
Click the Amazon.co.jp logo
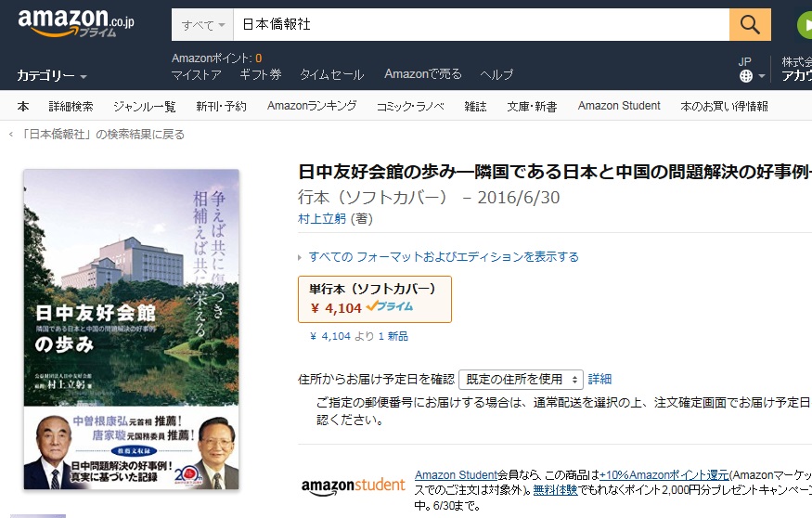(75, 24)
